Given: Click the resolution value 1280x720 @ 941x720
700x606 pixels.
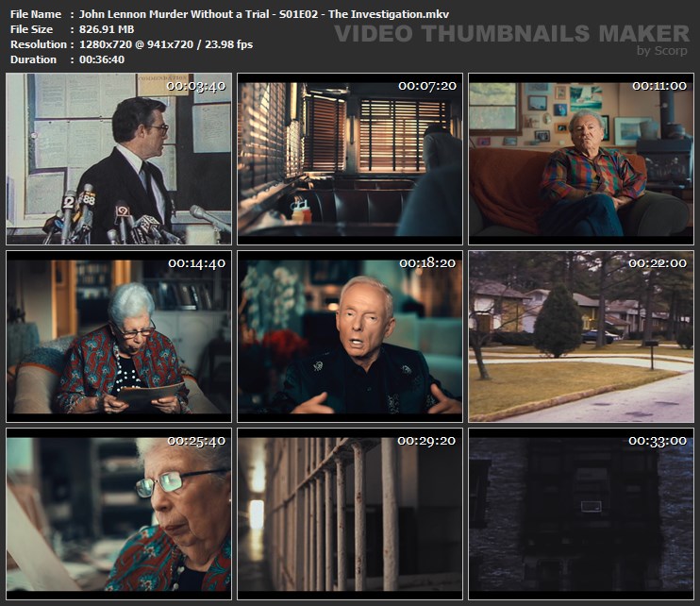Looking at the screenshot, I should (x=166, y=44).
